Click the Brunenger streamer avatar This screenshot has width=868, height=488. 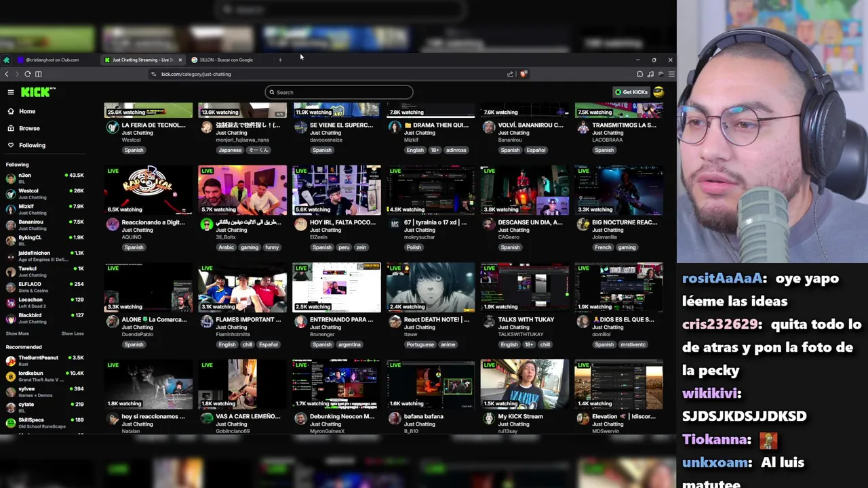coord(300,321)
